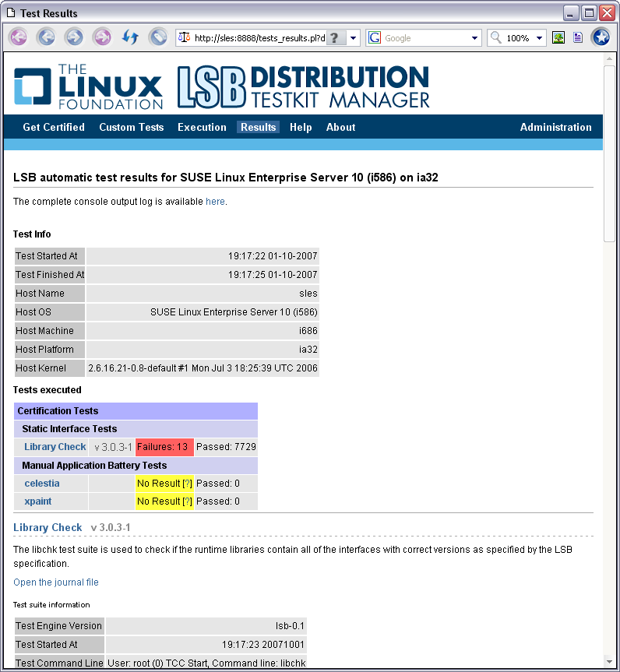The image size is (620, 672).
Task: Open the celestia test link
Action: tap(42, 484)
